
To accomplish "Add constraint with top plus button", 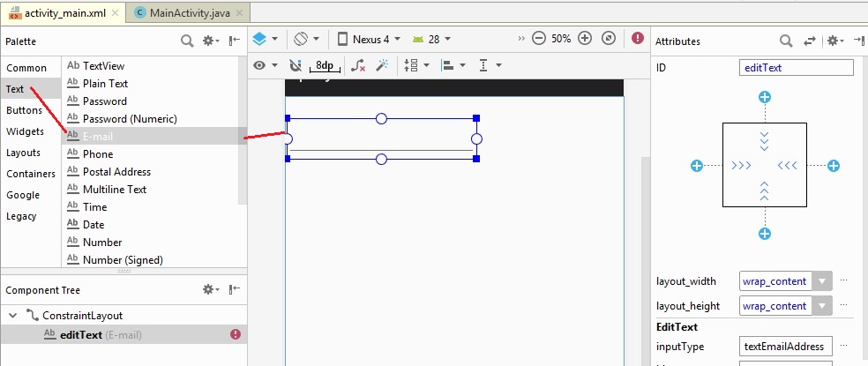I will click(765, 97).
